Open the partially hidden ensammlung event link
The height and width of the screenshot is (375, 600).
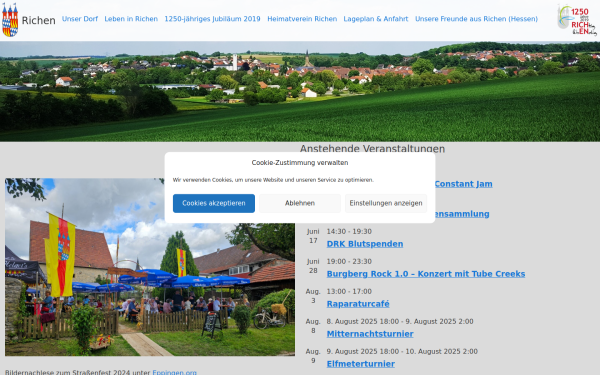point(462,214)
